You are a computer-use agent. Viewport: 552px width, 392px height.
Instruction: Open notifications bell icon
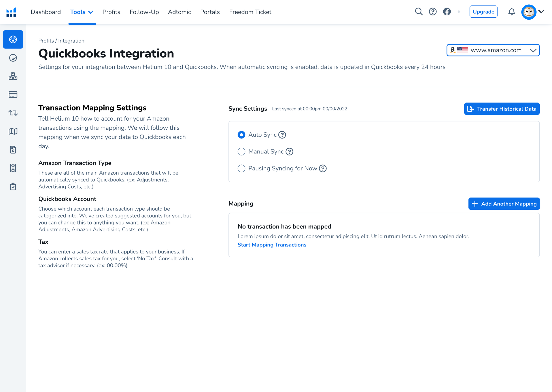[x=511, y=12]
